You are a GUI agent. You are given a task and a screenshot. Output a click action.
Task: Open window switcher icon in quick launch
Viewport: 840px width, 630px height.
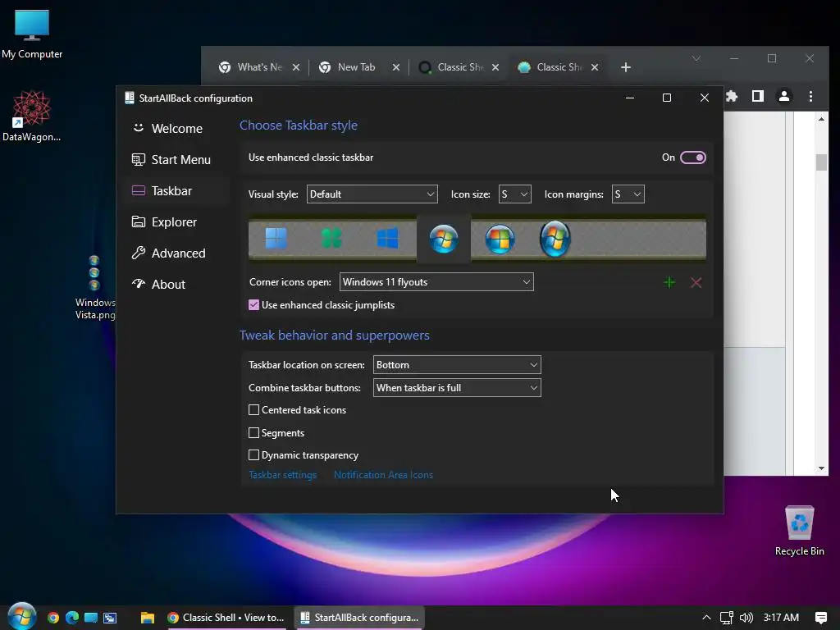[x=110, y=618]
